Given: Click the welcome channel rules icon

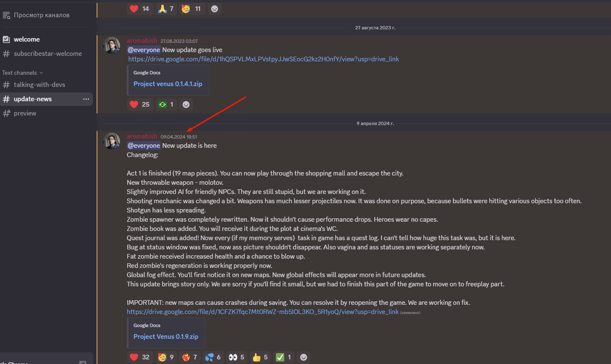Looking at the screenshot, I should pyautogui.click(x=6, y=39).
